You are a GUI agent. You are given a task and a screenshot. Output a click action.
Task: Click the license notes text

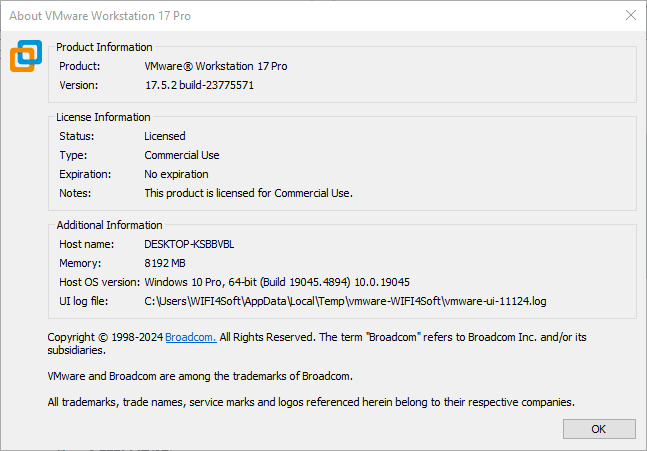coord(249,193)
